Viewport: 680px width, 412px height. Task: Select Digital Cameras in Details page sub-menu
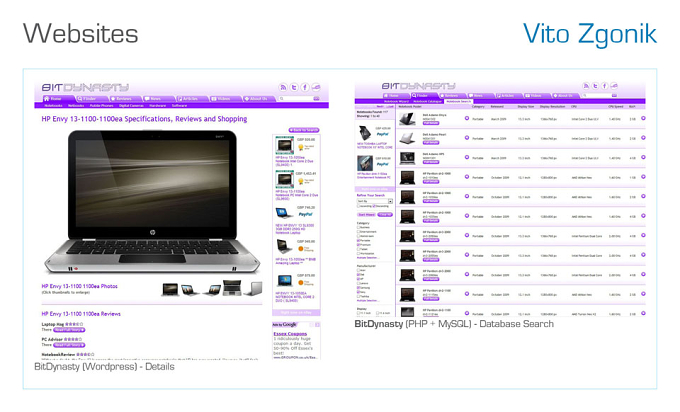131,105
